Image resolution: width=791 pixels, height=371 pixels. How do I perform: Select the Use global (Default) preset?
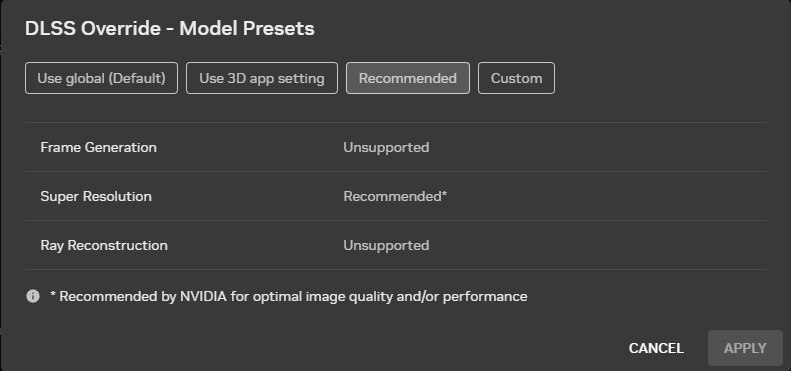[x=101, y=78]
